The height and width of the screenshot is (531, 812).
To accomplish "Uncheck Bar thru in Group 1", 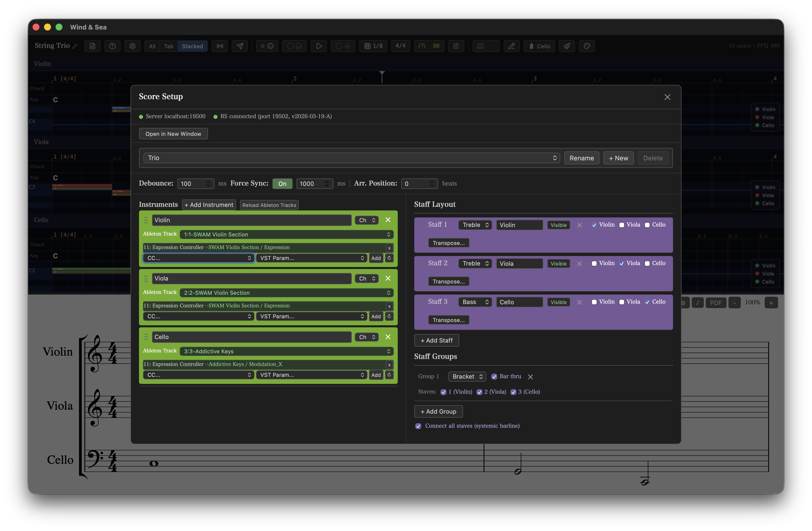I will coord(494,376).
